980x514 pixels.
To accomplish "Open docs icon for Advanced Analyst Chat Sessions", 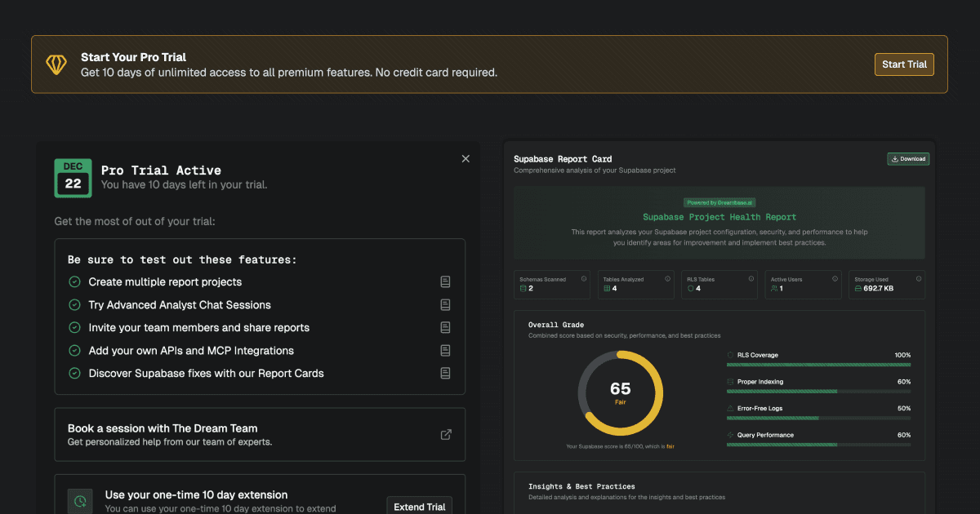I will (x=445, y=304).
